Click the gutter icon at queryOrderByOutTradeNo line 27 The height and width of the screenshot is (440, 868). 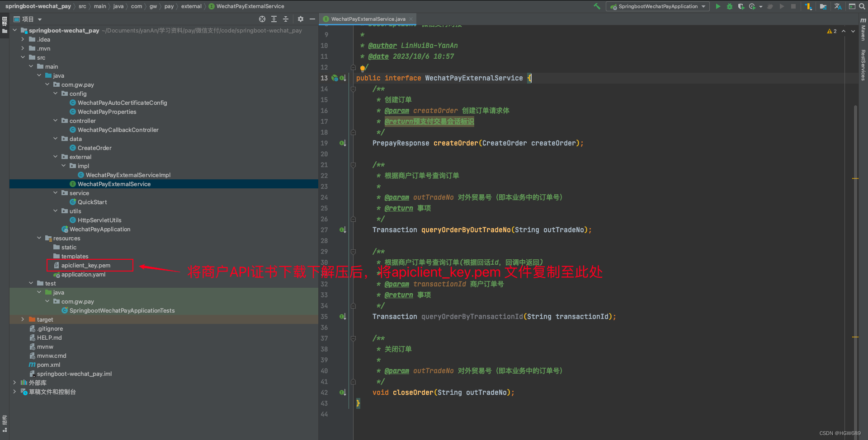[x=343, y=230]
